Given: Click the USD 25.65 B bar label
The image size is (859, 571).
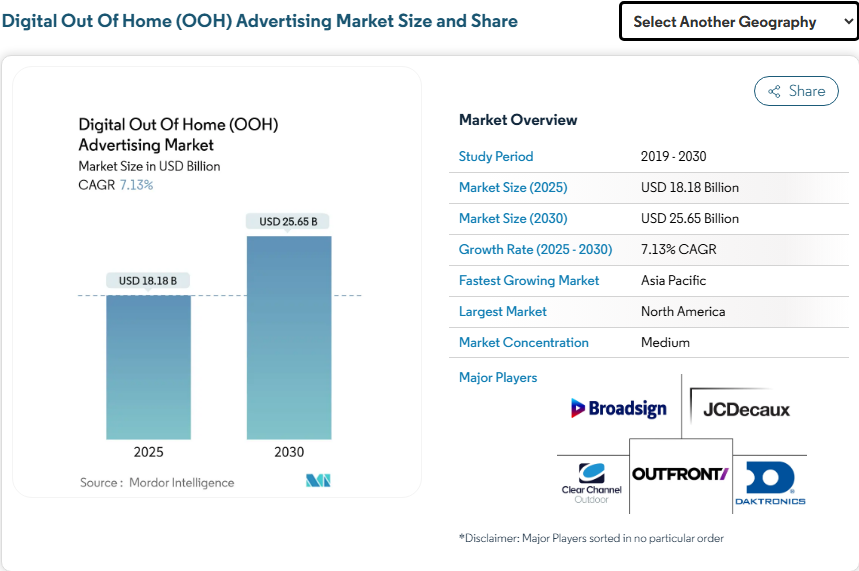Looking at the screenshot, I should 288,221.
